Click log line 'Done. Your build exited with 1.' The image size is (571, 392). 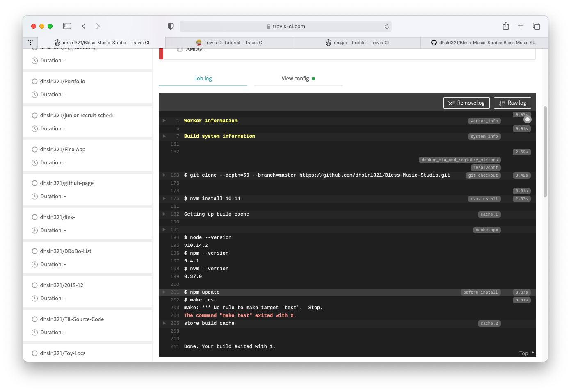[230, 346]
